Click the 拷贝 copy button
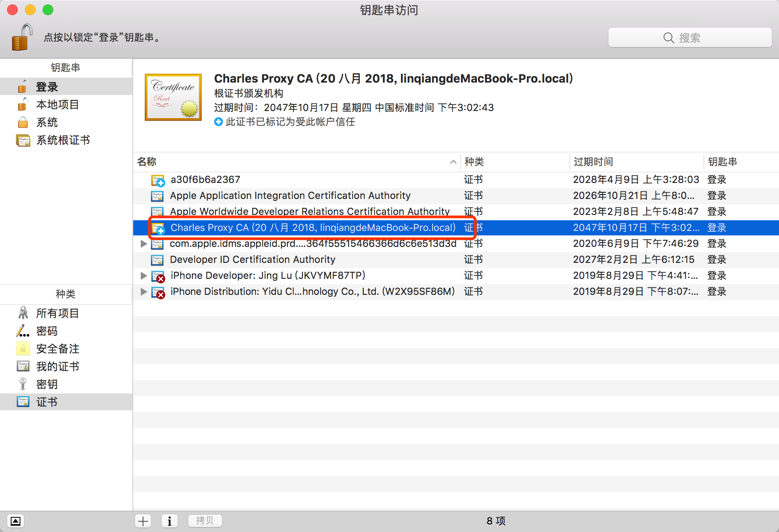Viewport: 779px width, 532px height. (x=205, y=520)
